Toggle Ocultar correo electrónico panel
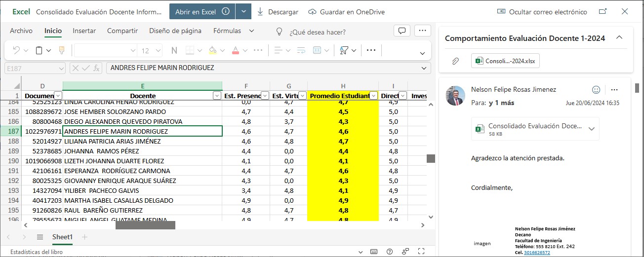Image resolution: width=644 pixels, height=257 pixels. coord(542,12)
